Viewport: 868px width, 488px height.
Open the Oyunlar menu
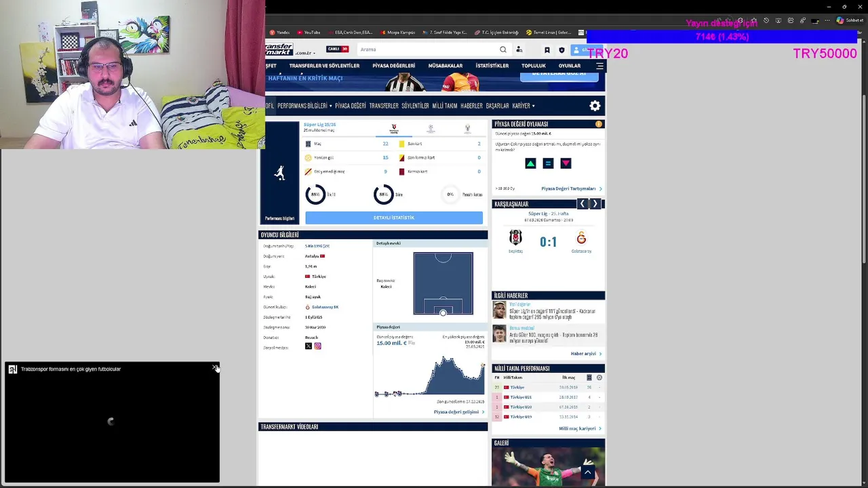[570, 66]
